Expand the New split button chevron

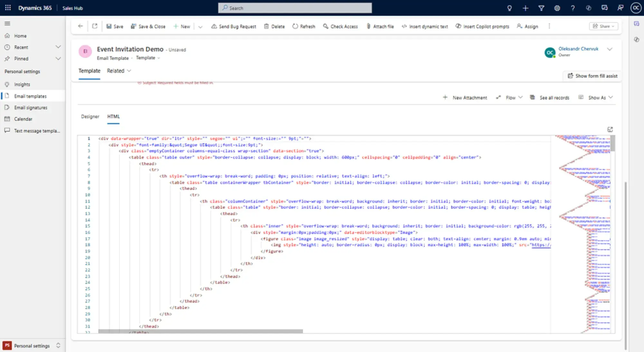point(200,27)
